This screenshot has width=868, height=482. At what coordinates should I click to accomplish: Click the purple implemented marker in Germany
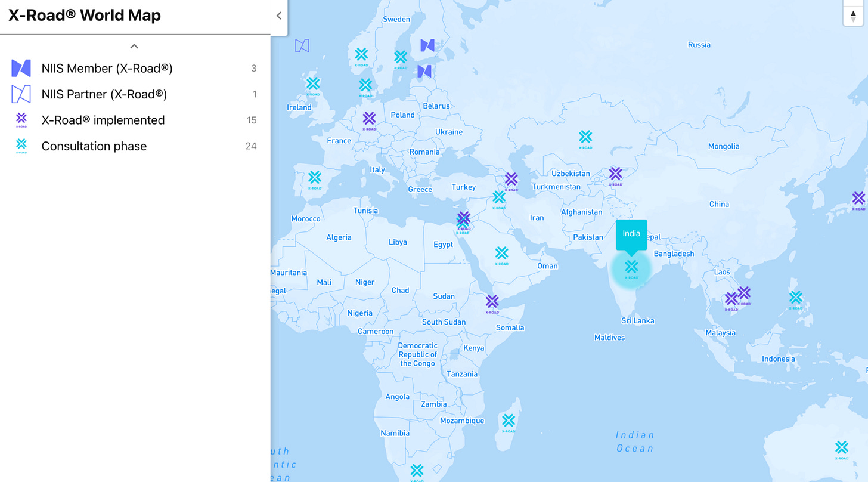(x=370, y=120)
